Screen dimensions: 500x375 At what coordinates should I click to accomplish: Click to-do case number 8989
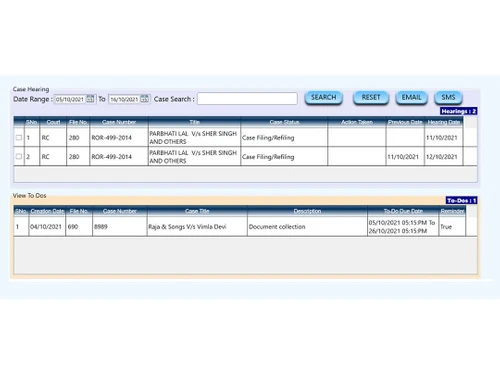pos(101,227)
